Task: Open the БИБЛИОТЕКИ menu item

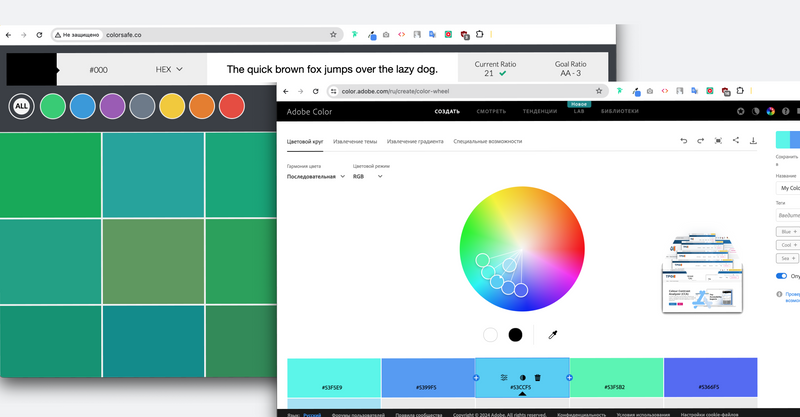Action: click(x=620, y=111)
